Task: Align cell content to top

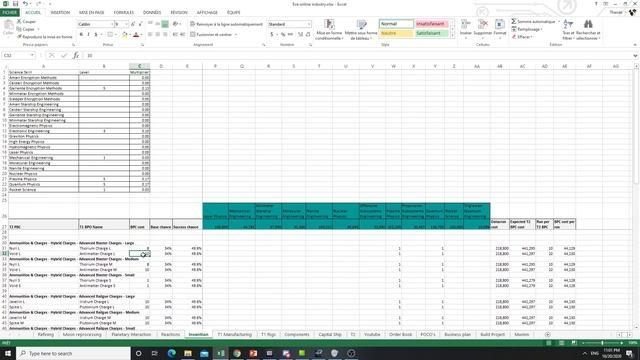Action: pos(150,24)
